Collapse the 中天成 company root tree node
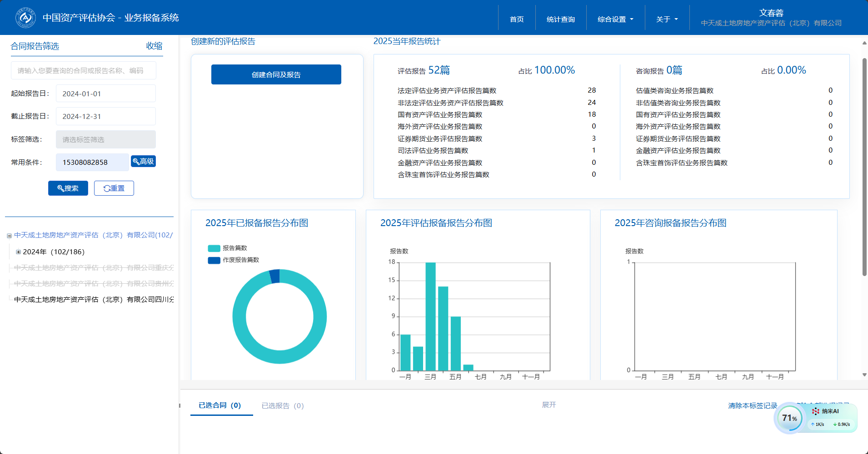The height and width of the screenshot is (454, 868). tap(9, 236)
